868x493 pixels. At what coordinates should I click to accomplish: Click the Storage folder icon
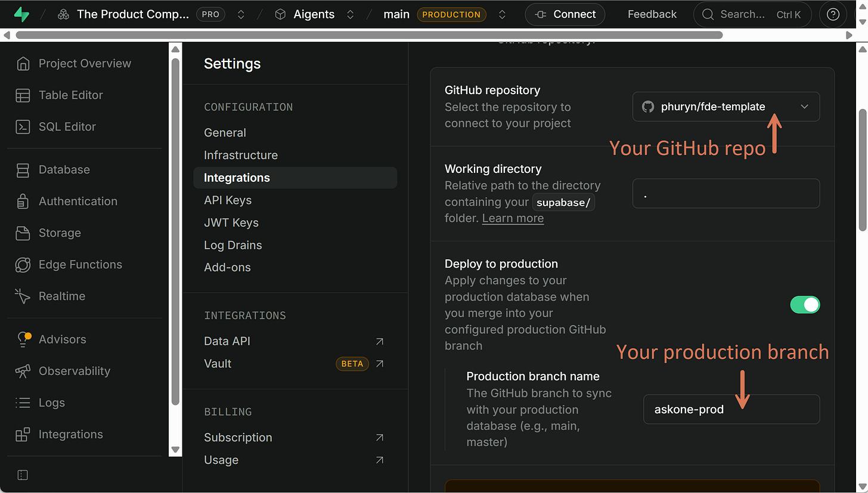coord(23,233)
